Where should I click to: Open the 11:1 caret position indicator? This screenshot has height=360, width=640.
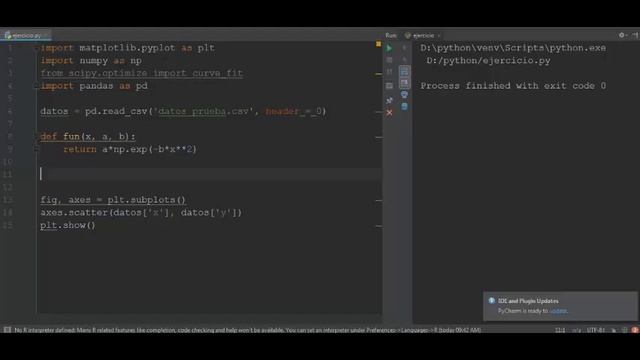pyautogui.click(x=560, y=330)
